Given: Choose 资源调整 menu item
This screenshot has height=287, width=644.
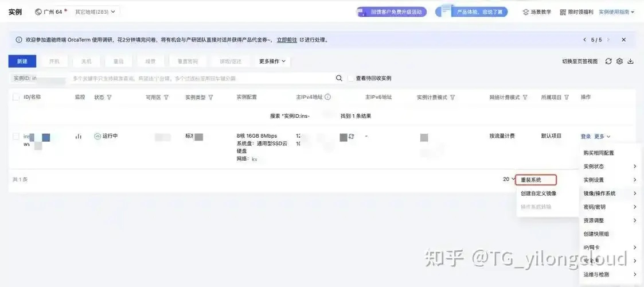Looking at the screenshot, I should 610,220.
